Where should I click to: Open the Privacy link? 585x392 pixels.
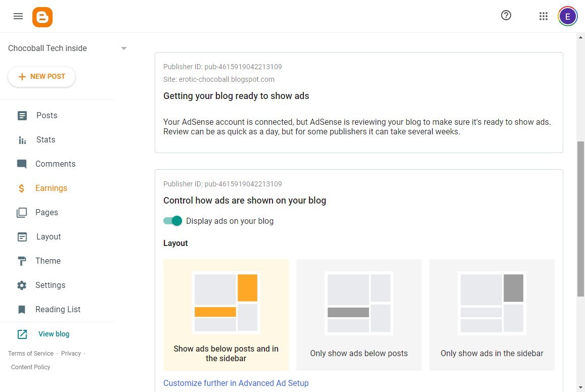pyautogui.click(x=71, y=354)
